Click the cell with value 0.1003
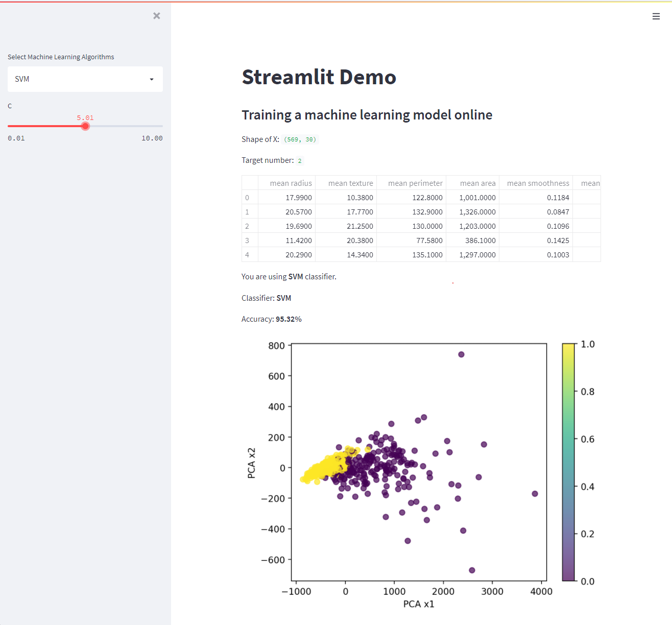This screenshot has width=672, height=625. (x=536, y=255)
